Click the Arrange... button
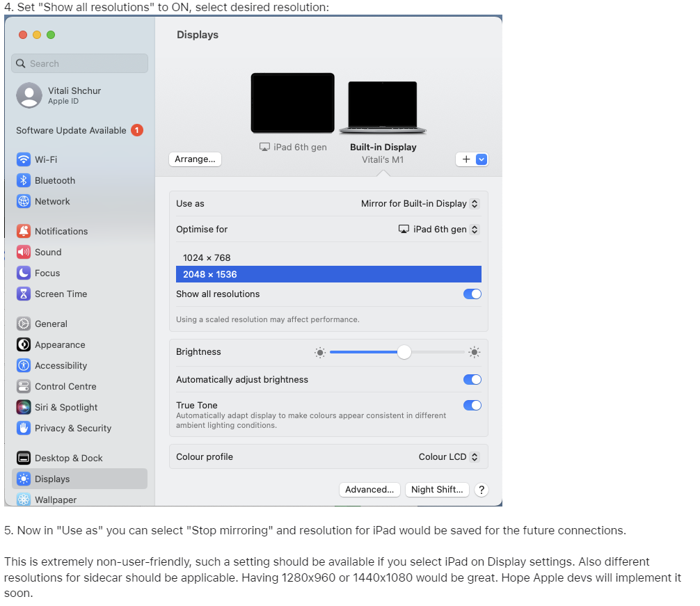Screen dimensions: 700x606 (x=195, y=159)
